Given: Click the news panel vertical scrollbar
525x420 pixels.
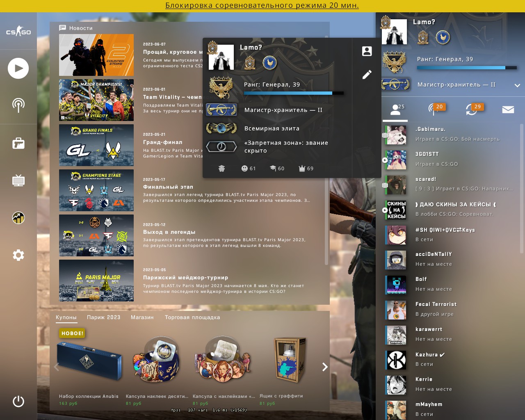Looking at the screenshot, I should (x=326, y=221).
